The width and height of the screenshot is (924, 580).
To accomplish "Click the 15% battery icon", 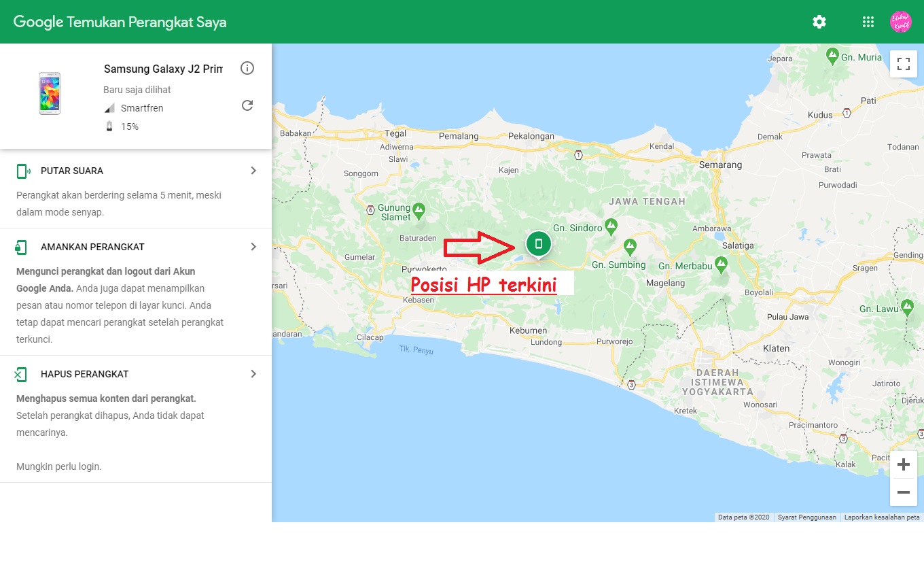I will [109, 126].
